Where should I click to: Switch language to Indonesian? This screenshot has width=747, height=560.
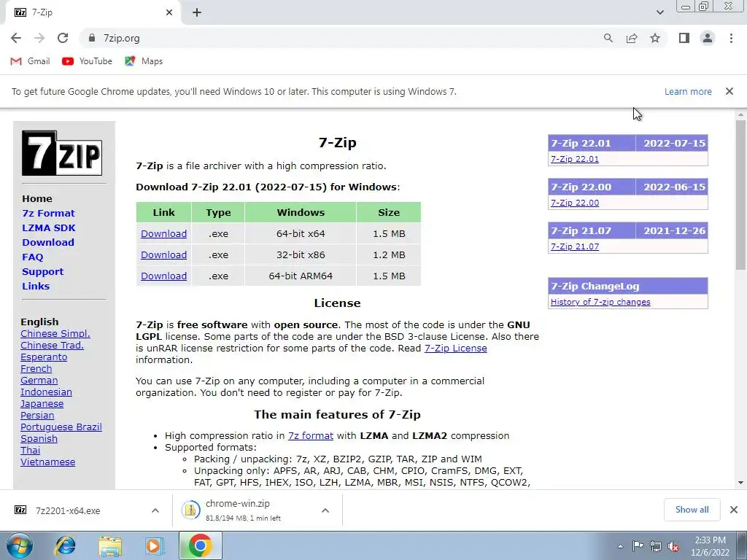coord(46,392)
